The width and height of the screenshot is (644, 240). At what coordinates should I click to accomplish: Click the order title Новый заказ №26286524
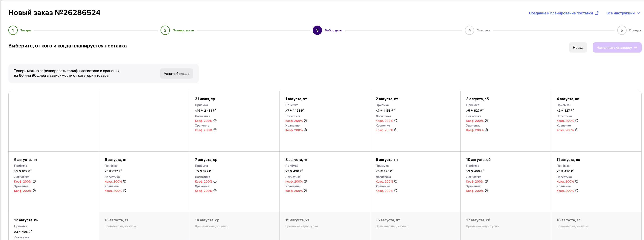[55, 13]
